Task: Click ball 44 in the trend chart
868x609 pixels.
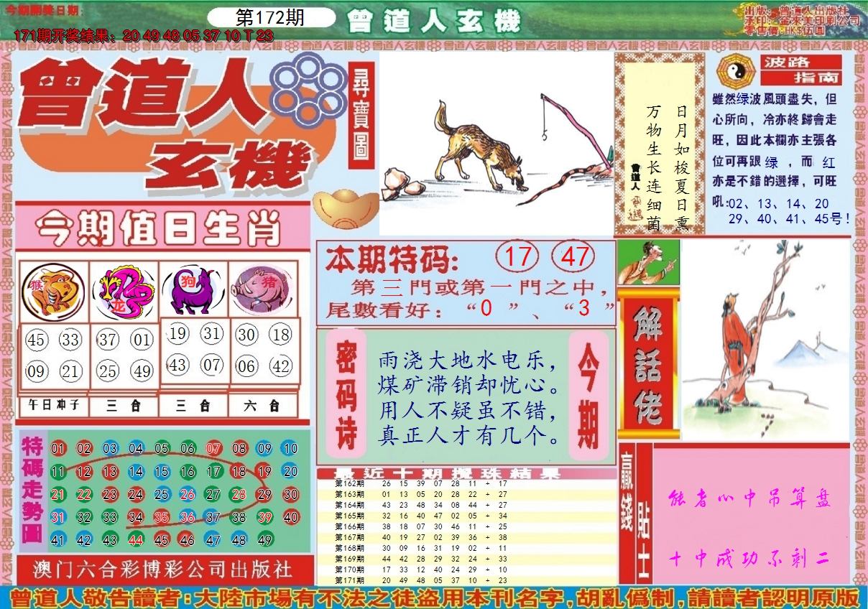Action: (x=136, y=540)
